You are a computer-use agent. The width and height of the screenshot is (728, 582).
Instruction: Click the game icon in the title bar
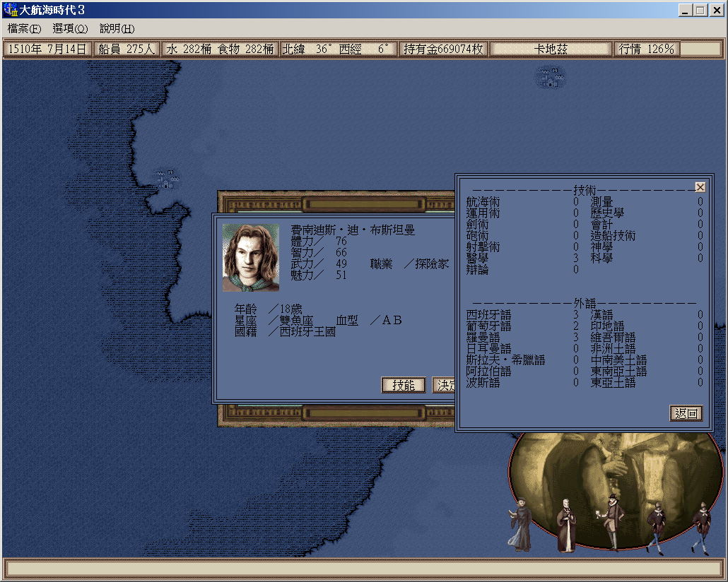11,11
